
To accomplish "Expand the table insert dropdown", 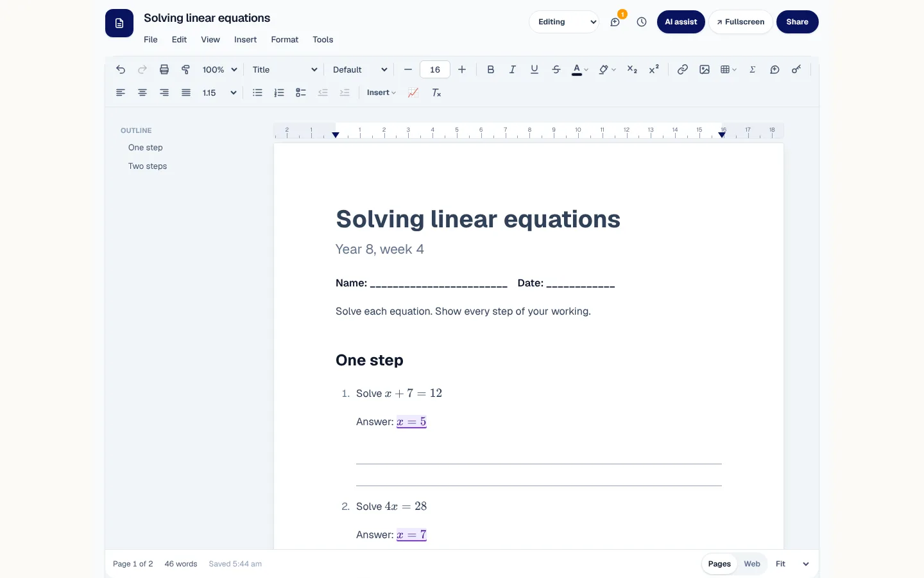I will pos(728,69).
